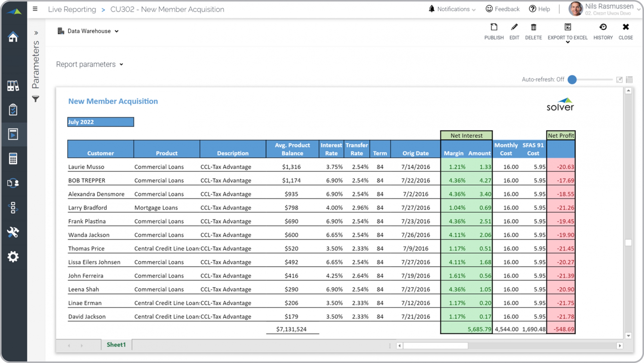Screen dimensions: 644x363
Task: Click the horizontal scrollbar right arrow
Action: coord(620,346)
